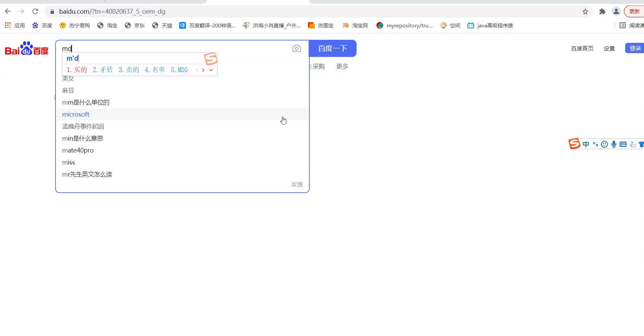Click the 百度一下 search button
The height and width of the screenshot is (336, 644).
333,48
